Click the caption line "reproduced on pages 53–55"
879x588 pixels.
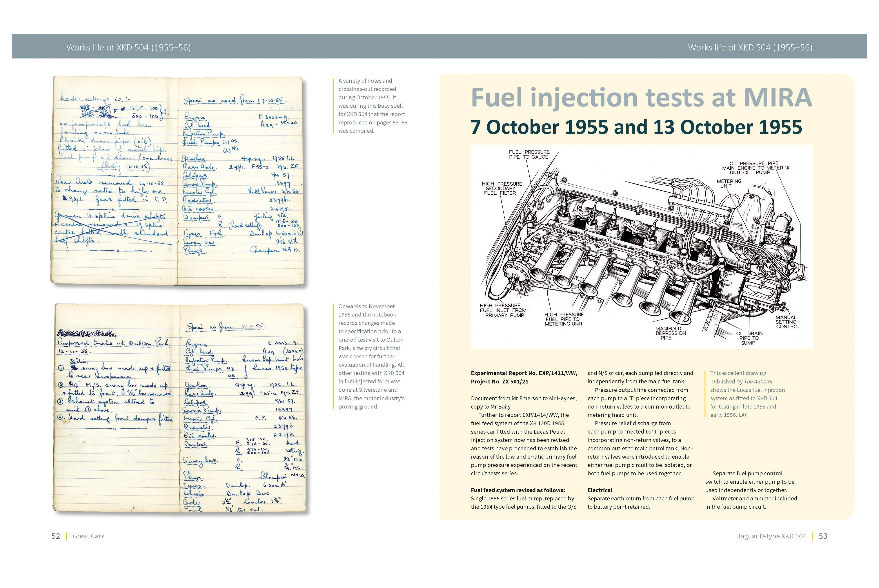(x=373, y=123)
